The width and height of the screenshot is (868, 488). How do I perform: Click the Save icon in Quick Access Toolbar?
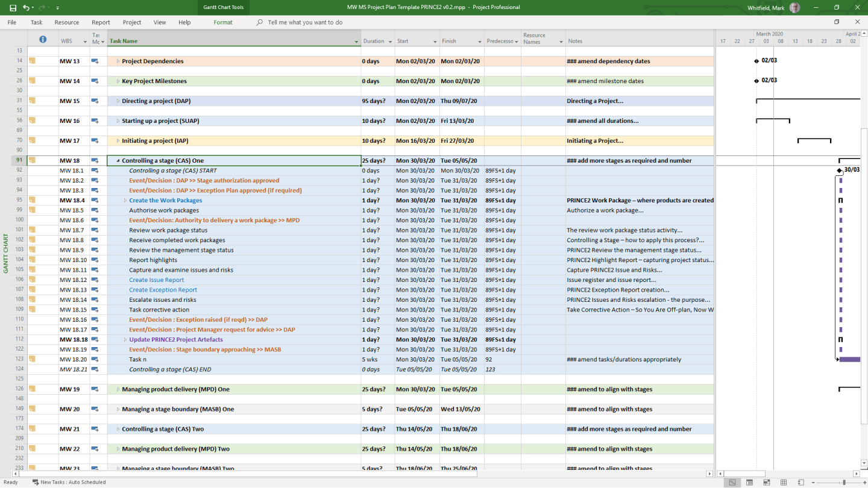13,8
